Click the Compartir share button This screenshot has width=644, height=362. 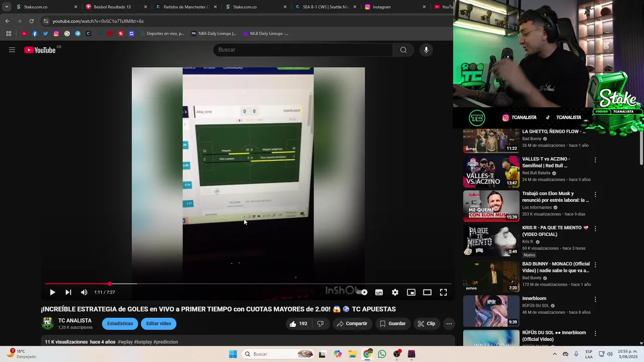(352, 324)
